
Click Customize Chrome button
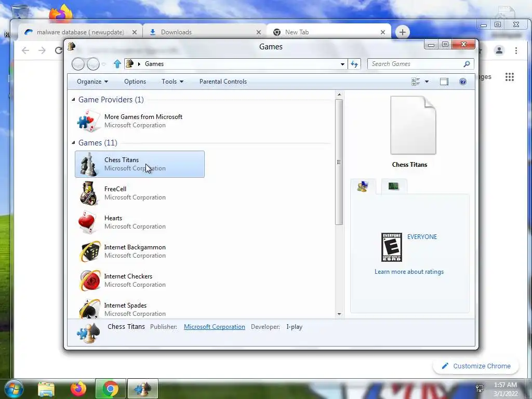coord(476,366)
